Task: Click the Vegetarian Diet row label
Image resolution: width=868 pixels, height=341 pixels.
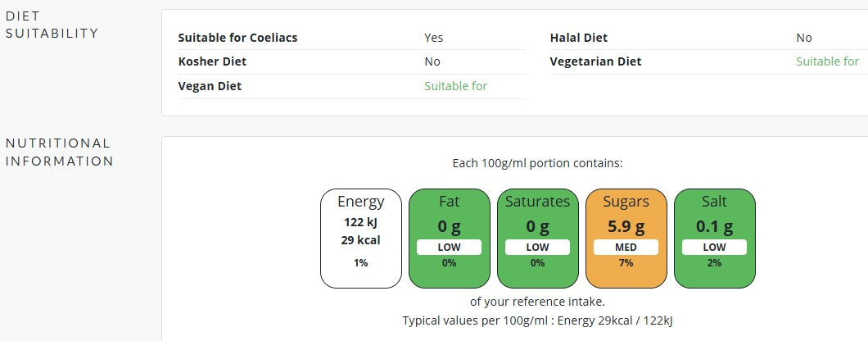Action: [595, 61]
